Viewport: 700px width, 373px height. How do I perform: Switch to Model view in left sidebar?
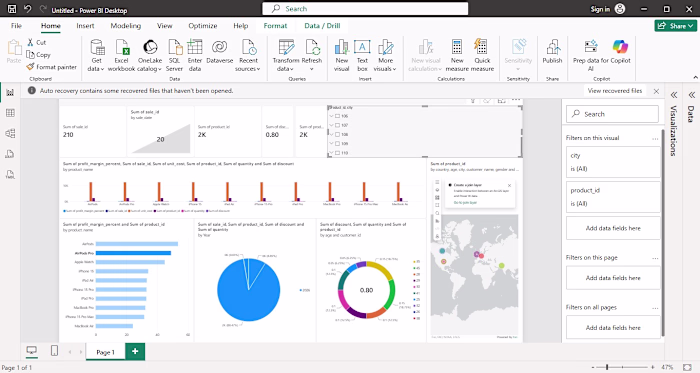10,133
